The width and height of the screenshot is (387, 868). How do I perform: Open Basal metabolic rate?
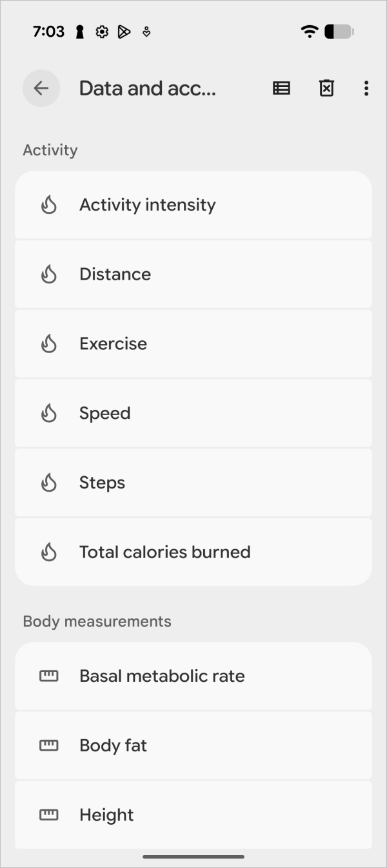point(193,676)
